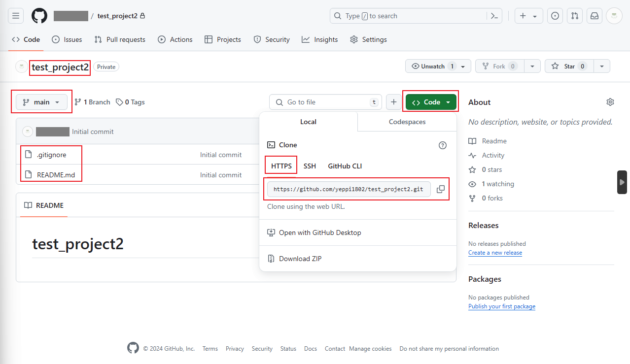
Task: Click the Fork button
Action: (500, 66)
